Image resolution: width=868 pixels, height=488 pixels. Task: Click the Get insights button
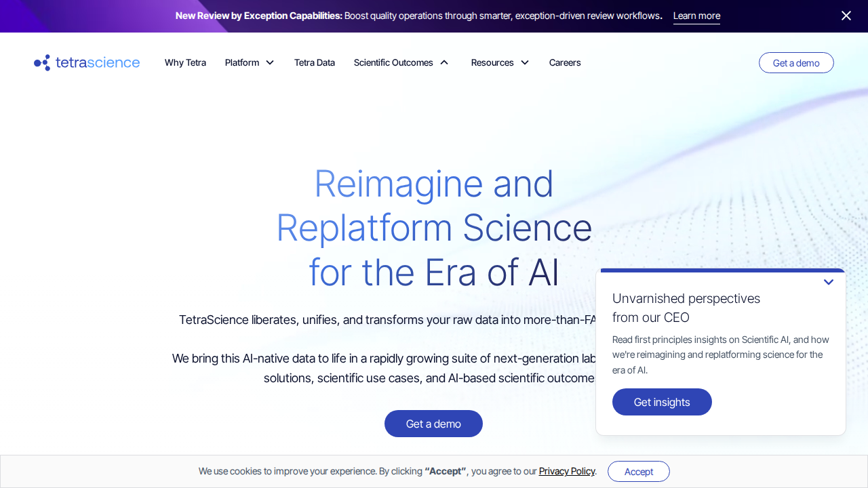pos(662,402)
